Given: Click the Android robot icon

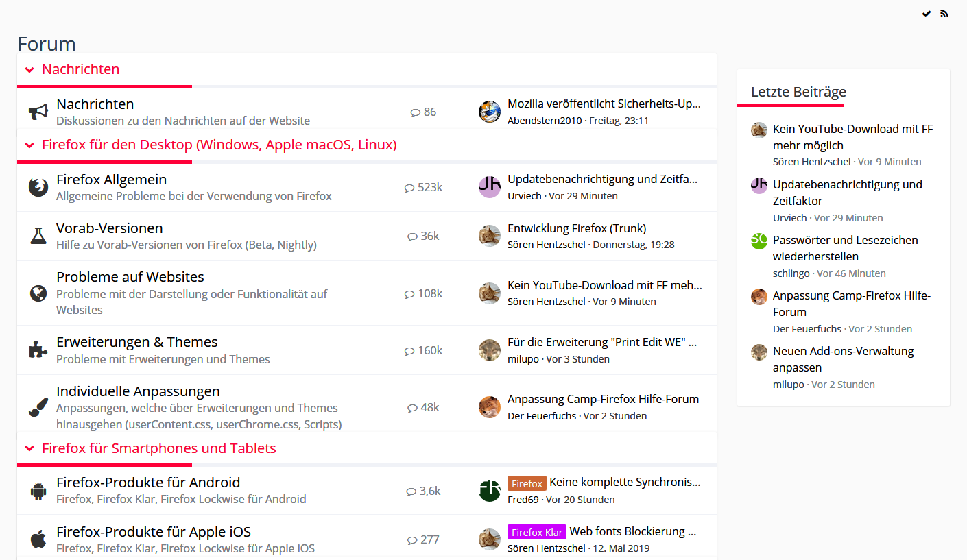Looking at the screenshot, I should click(x=38, y=491).
